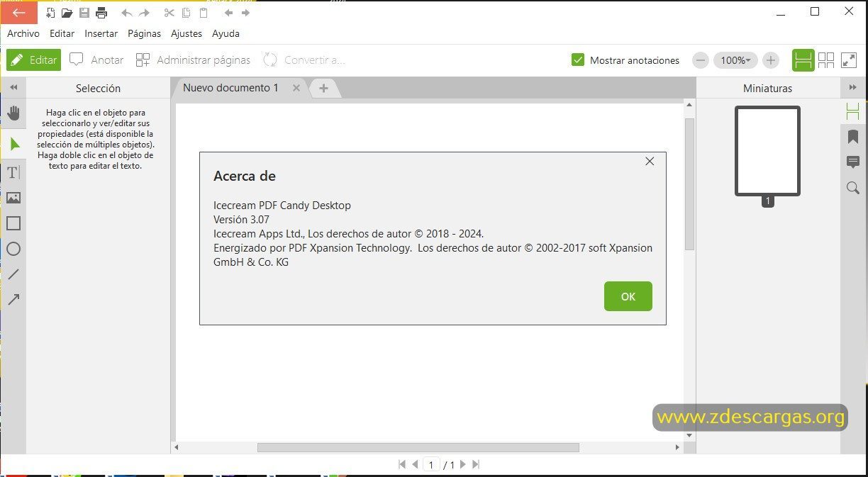Click the horizontal scrollbar thumb
868x477 pixels.
(x=418, y=448)
